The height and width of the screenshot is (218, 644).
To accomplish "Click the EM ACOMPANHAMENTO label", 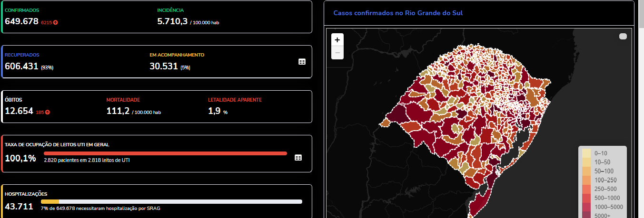I will coord(177,55).
